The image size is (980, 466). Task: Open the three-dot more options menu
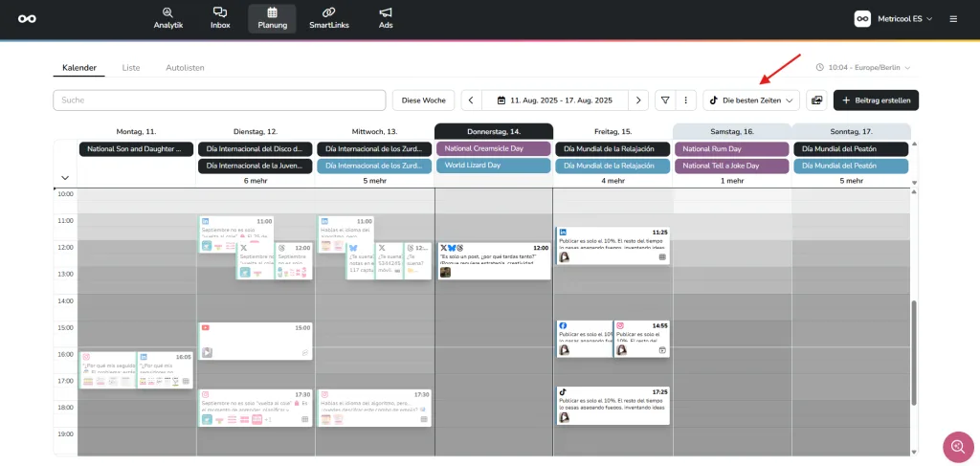(685, 100)
